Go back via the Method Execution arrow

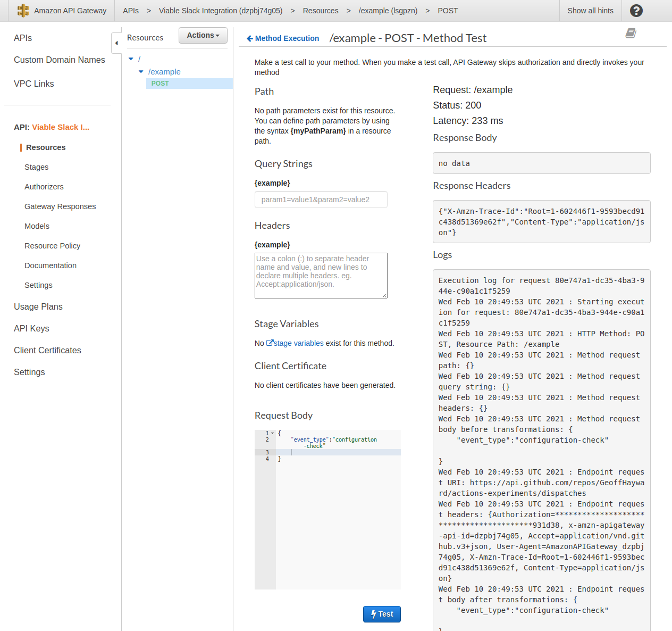pos(249,38)
